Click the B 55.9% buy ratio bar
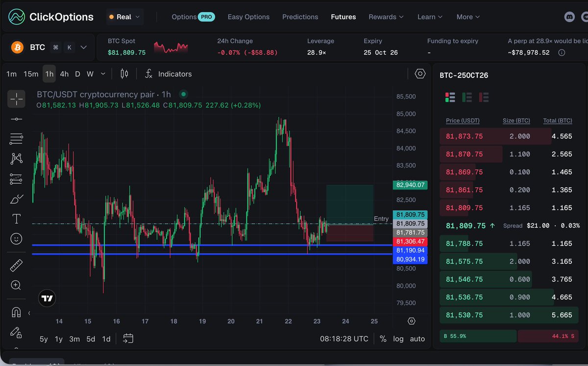This screenshot has height=366, width=588. click(478, 336)
